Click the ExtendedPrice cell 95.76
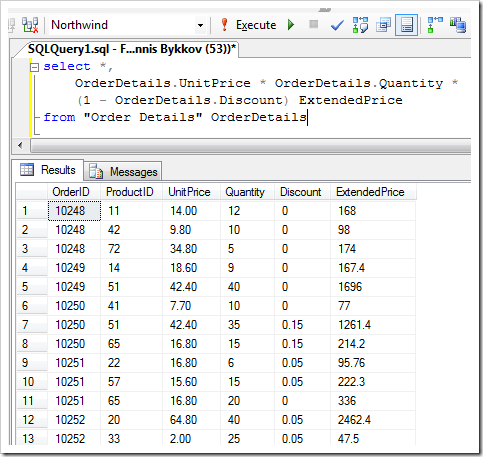483x457 pixels. click(373, 363)
